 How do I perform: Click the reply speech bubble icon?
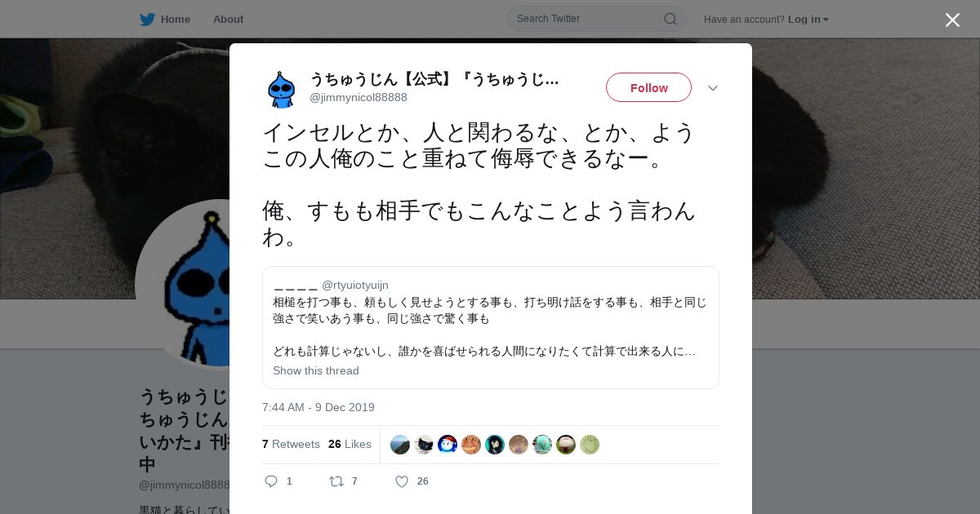(271, 481)
